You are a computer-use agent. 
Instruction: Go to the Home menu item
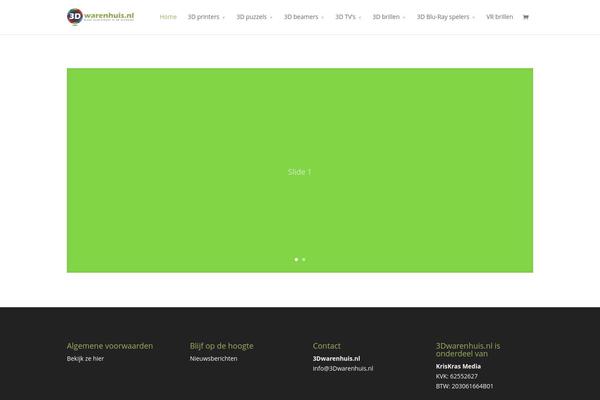tap(168, 17)
